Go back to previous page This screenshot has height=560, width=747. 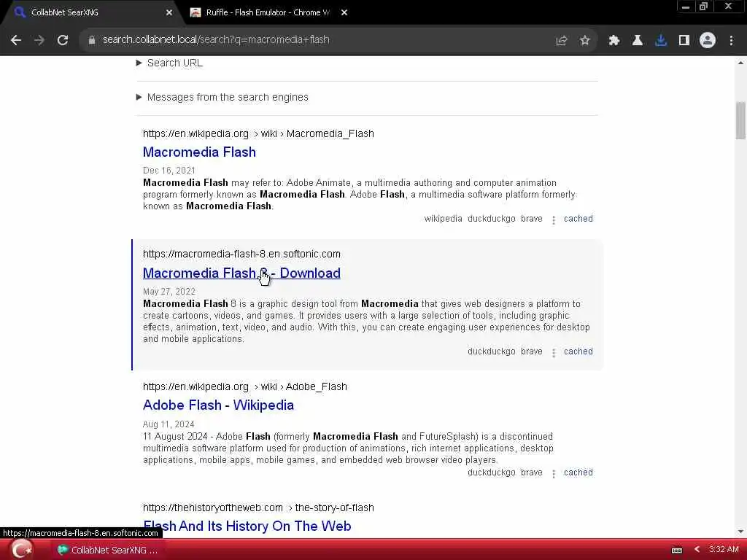tap(16, 40)
